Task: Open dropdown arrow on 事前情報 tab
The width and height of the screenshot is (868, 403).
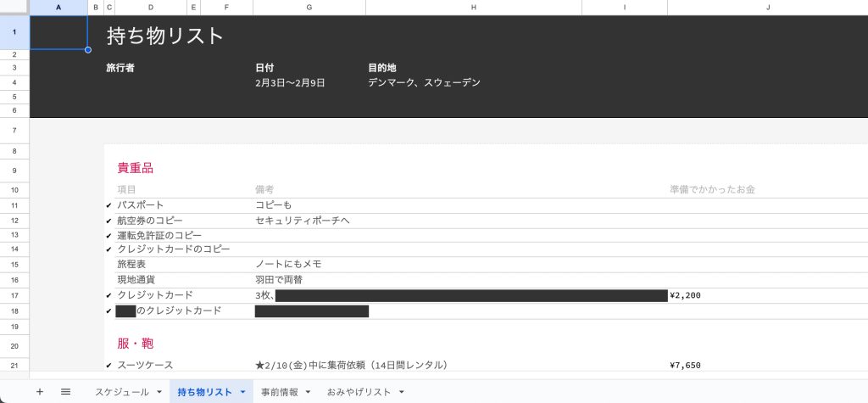Action: 309,392
